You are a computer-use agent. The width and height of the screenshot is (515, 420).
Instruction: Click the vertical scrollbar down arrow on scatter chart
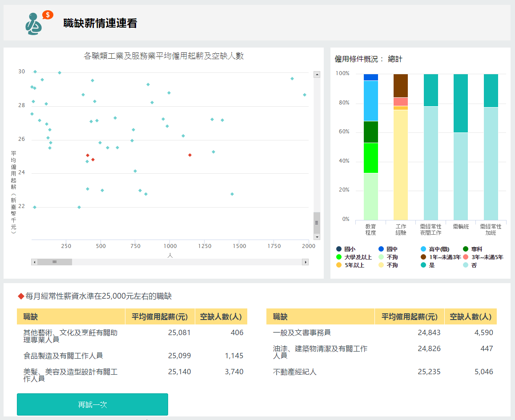tap(317, 237)
